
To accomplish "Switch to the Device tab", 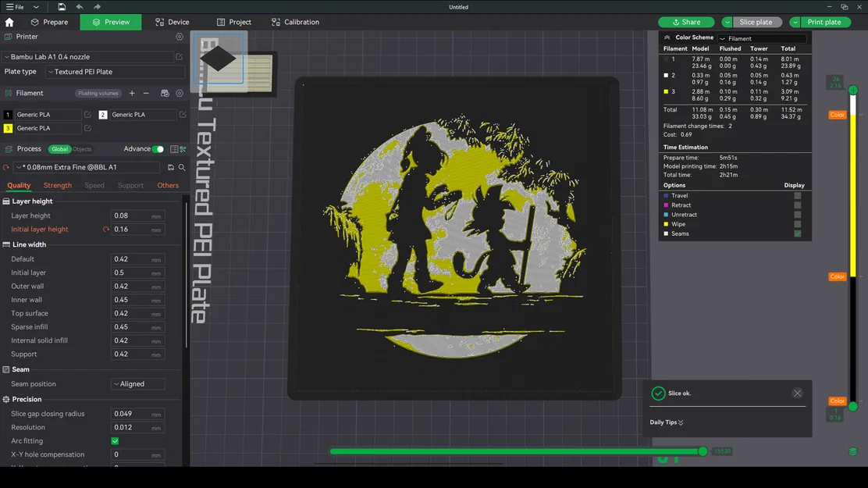I will pyautogui.click(x=173, y=22).
